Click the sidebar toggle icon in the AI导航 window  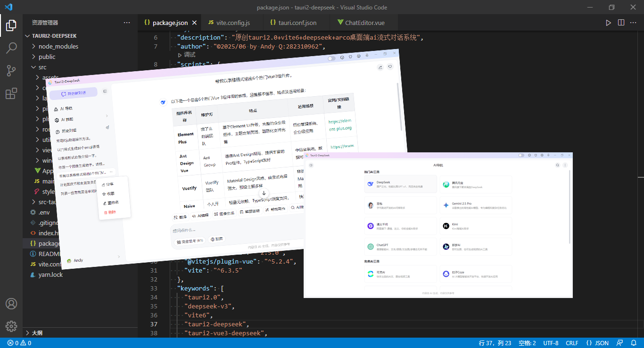click(x=311, y=165)
